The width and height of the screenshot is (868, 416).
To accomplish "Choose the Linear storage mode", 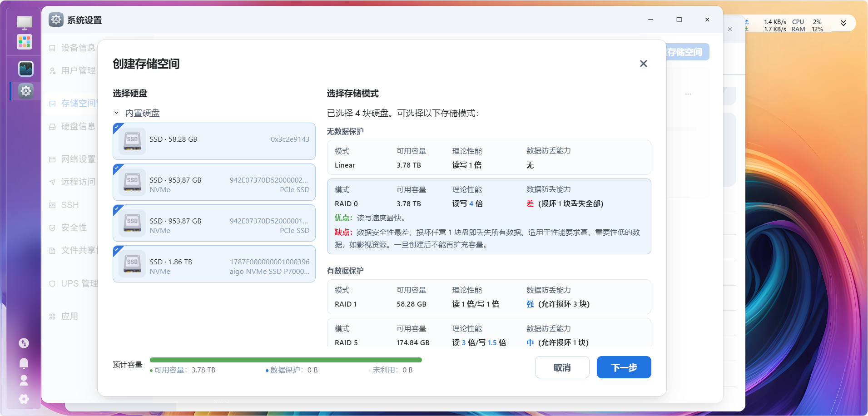I will tap(489, 158).
